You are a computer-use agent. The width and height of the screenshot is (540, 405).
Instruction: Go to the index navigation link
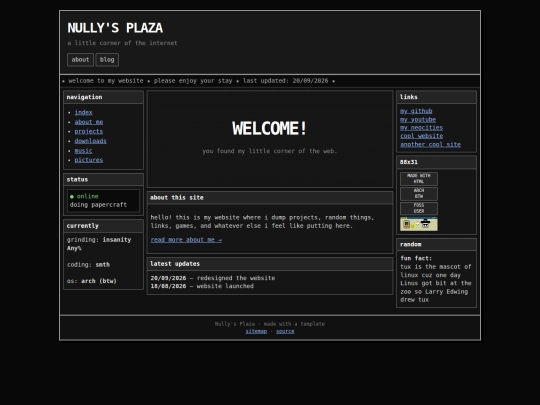click(x=83, y=112)
